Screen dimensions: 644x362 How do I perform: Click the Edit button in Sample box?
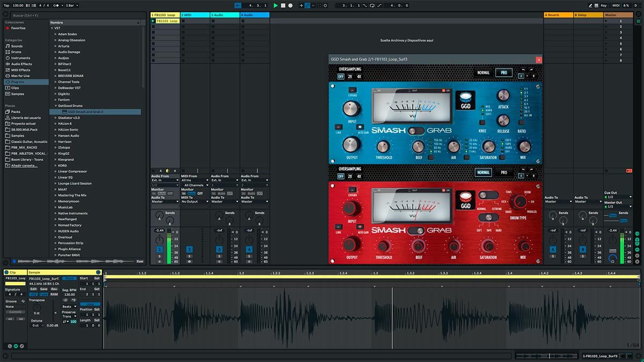click(33, 289)
